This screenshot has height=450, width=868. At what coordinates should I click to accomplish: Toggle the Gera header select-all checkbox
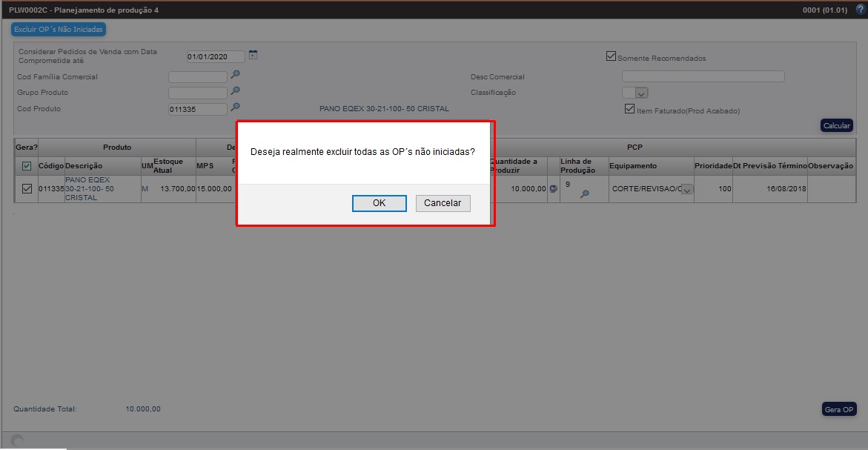point(27,166)
